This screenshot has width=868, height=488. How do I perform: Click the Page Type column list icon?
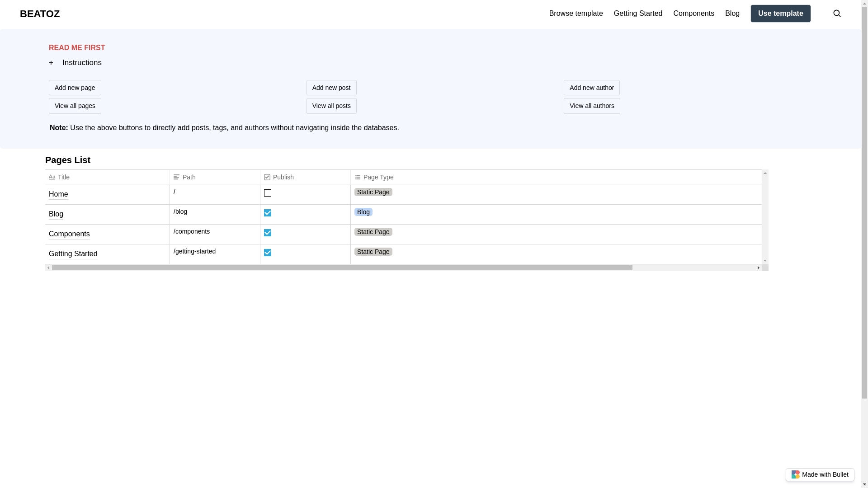358,177
